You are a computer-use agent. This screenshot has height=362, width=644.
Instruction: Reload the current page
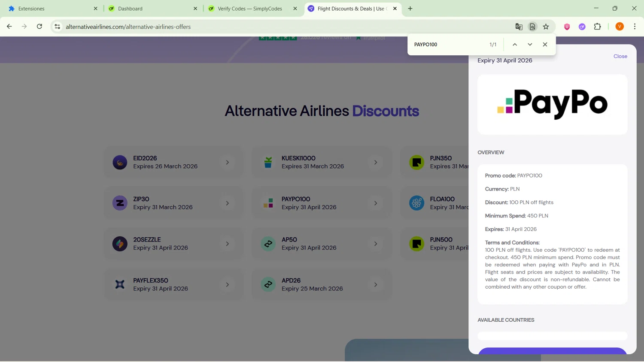[x=39, y=27]
